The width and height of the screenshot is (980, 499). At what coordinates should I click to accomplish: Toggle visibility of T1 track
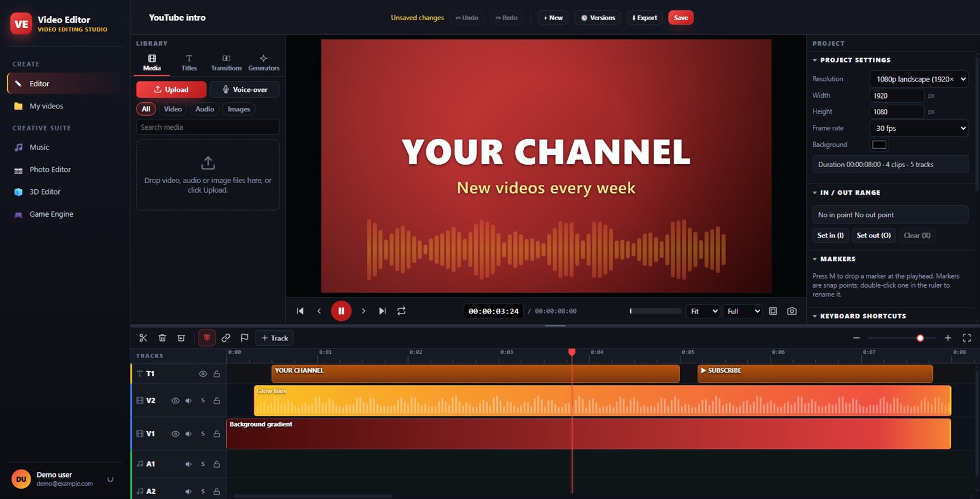tap(203, 374)
